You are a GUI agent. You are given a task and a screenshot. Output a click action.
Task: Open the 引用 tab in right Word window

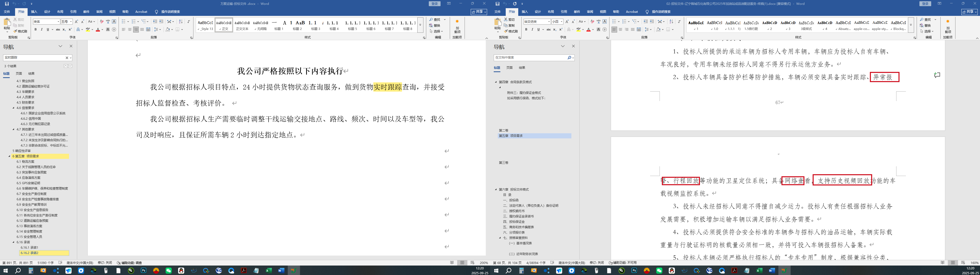[x=564, y=12]
